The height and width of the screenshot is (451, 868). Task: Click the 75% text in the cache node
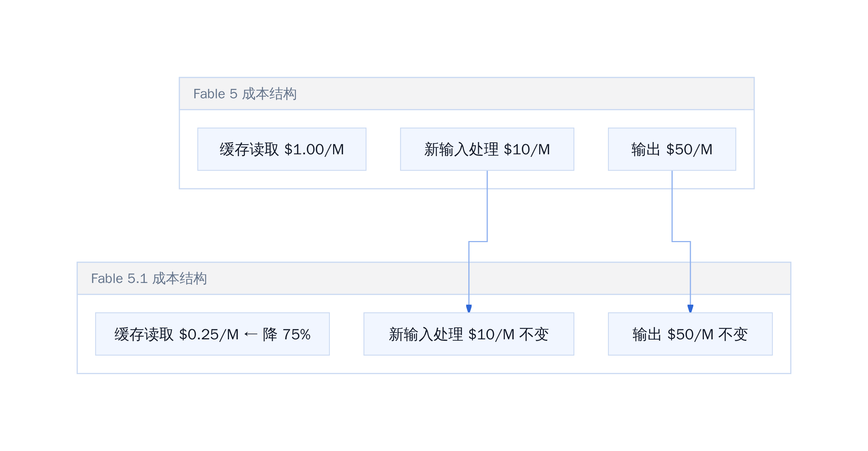tap(296, 335)
